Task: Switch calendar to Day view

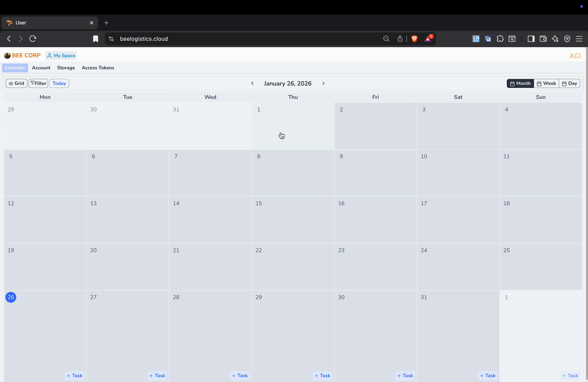Action: [569, 83]
